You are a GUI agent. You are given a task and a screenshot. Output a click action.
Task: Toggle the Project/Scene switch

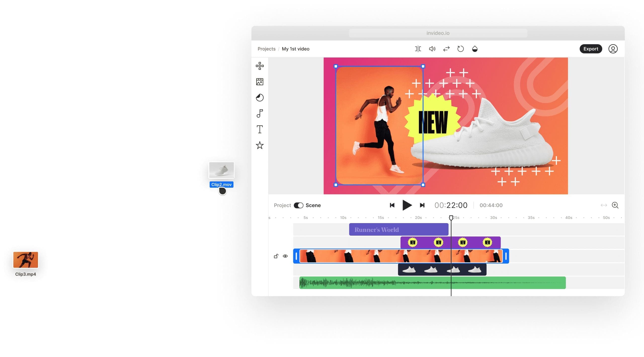click(x=298, y=205)
